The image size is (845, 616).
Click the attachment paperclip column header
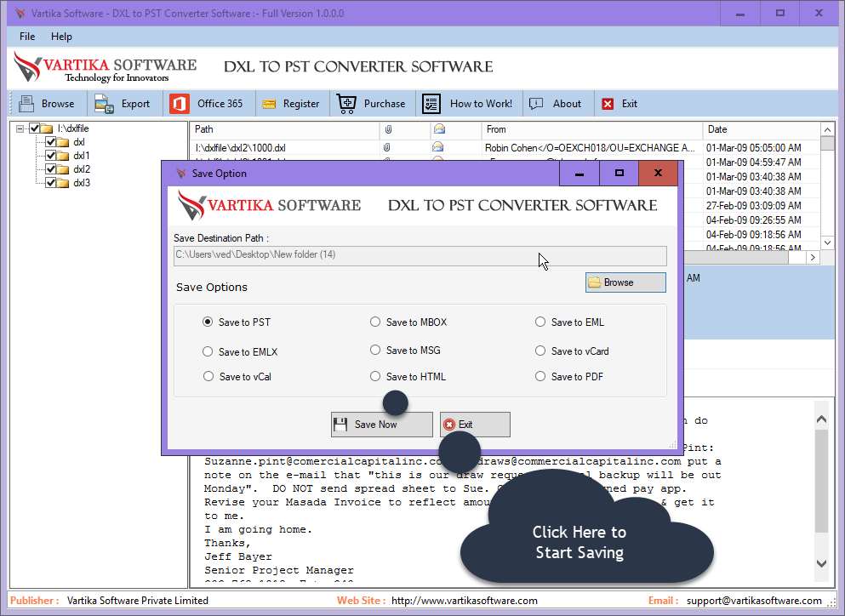coord(388,129)
